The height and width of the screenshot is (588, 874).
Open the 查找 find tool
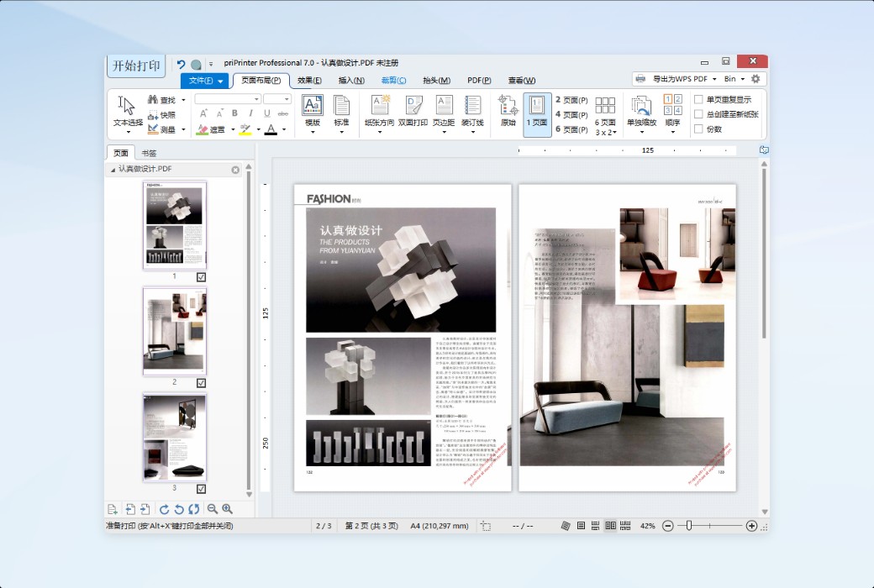[162, 100]
